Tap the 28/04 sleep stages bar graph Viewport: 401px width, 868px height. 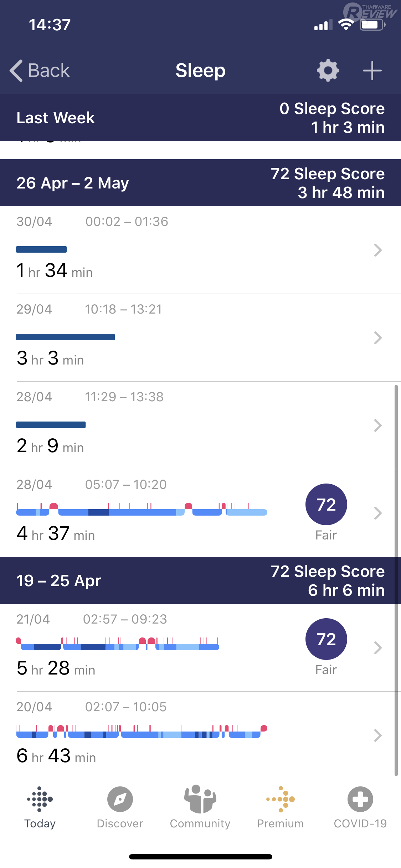142,510
